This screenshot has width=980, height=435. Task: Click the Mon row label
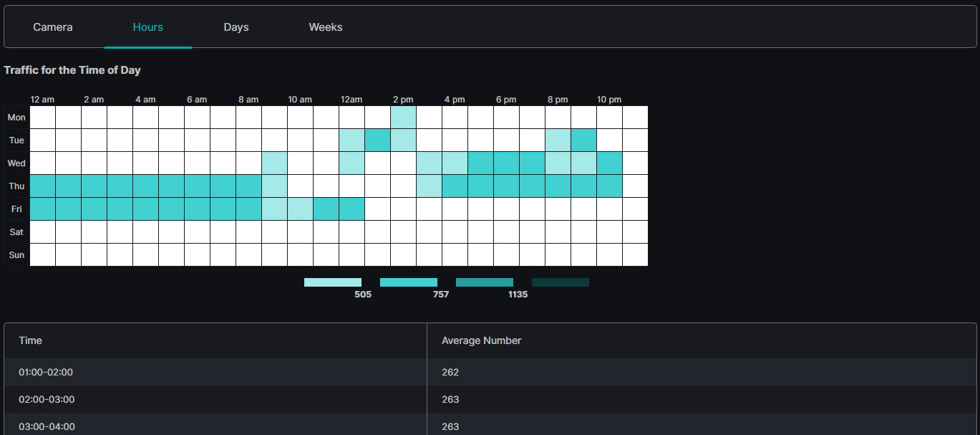click(x=16, y=118)
